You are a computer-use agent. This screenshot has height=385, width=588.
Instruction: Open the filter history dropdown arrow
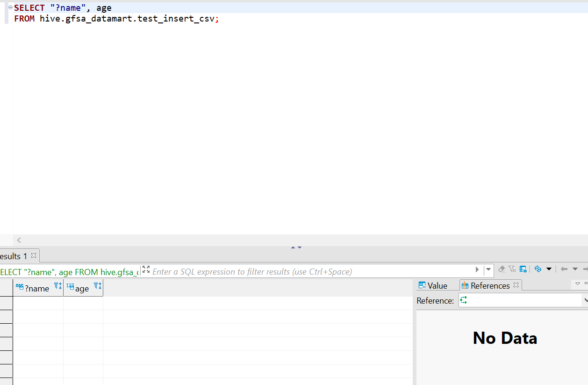pyautogui.click(x=488, y=269)
